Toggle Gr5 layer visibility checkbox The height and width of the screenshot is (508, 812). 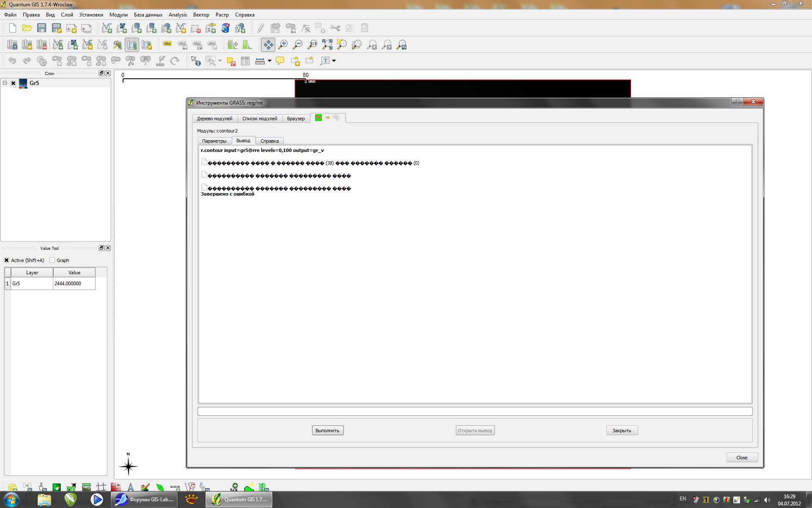point(13,83)
